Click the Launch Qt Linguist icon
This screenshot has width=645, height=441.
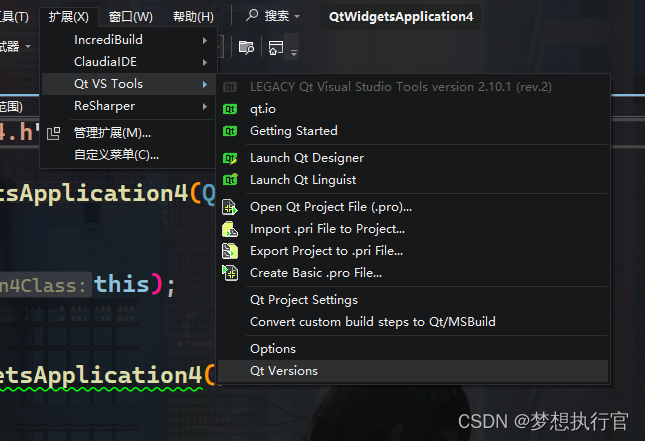click(x=230, y=180)
